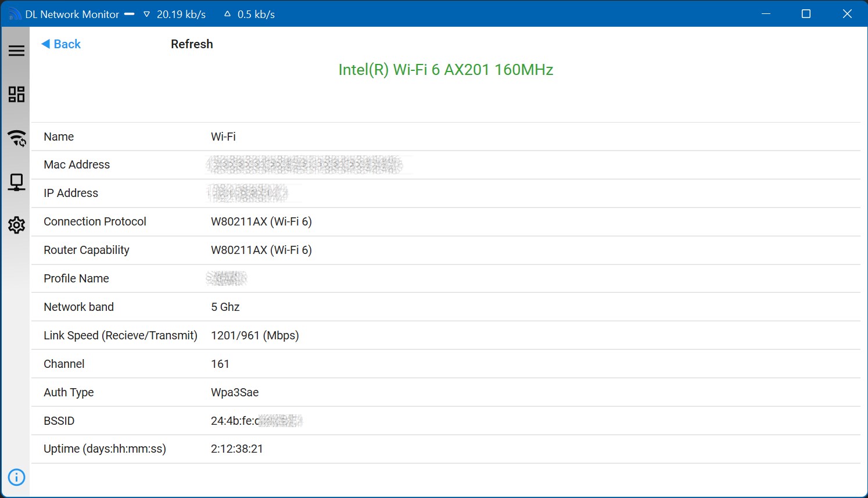
Task: Click the info circle icon
Action: coord(16,477)
